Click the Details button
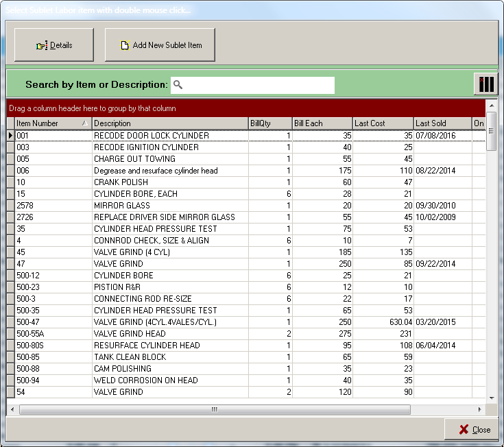This screenshot has height=447, width=504. (x=54, y=45)
